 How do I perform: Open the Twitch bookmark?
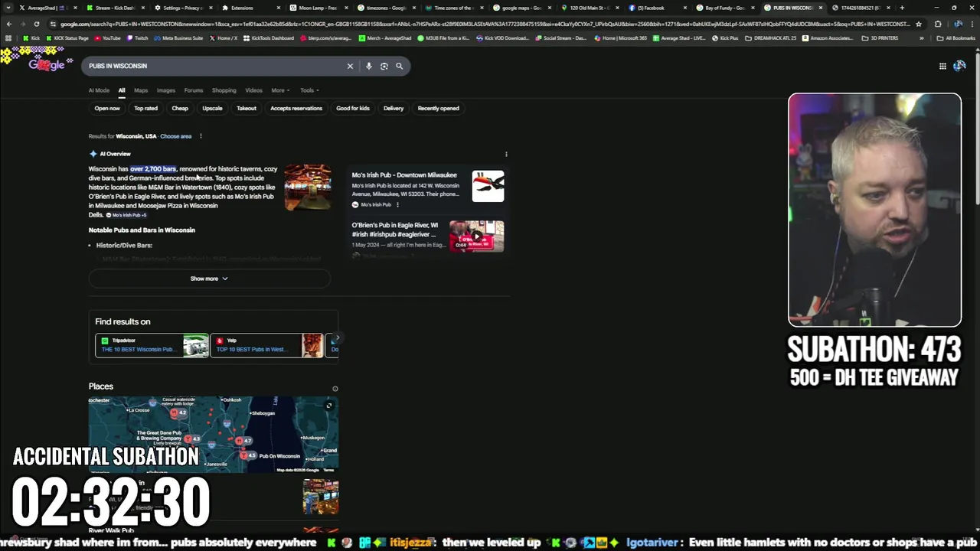pyautogui.click(x=137, y=37)
